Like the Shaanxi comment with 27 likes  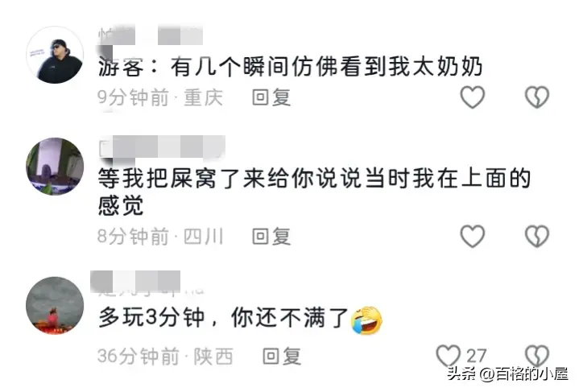click(448, 356)
